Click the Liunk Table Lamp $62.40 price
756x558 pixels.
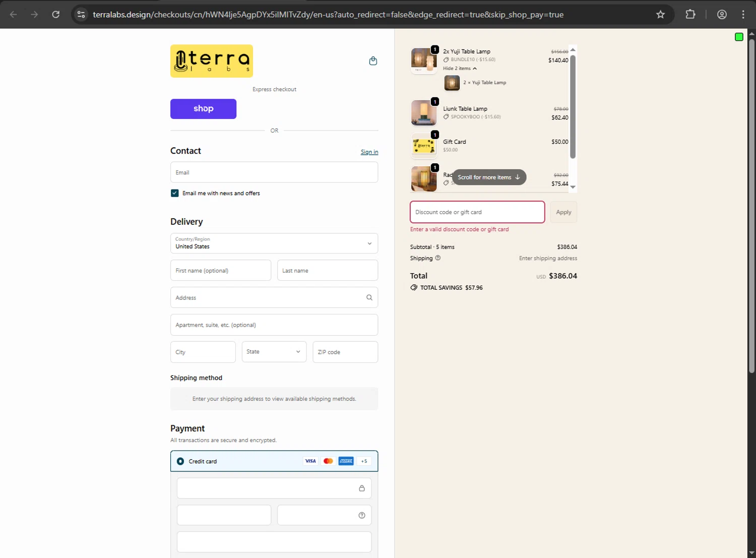(559, 117)
